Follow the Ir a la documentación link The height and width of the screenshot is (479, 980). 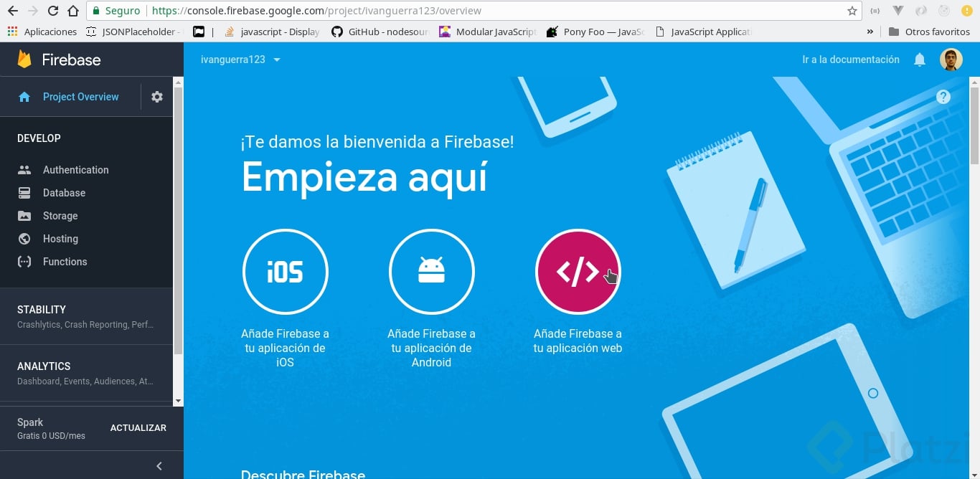(x=851, y=60)
